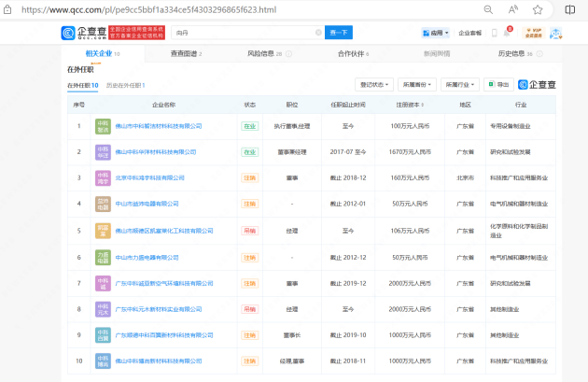588x382 pixels.
Task: Click the 注销 status tag in row 3
Action: 250,177
